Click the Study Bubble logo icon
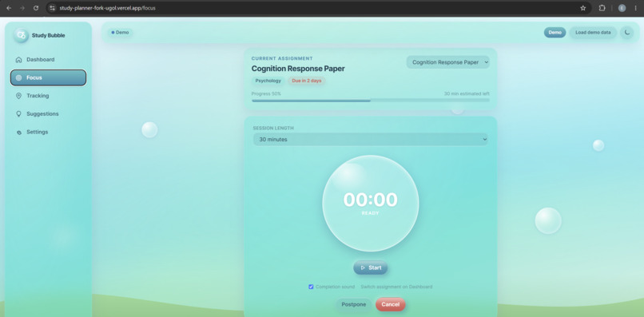The image size is (644, 317). click(21, 35)
